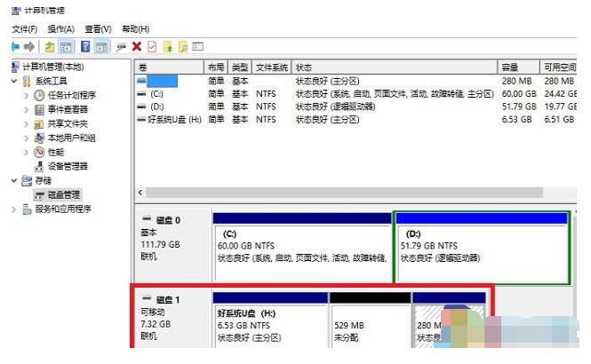591x364 pixels.
Task: Click the disk-connect toolbar icon left of the red X
Action: point(121,47)
